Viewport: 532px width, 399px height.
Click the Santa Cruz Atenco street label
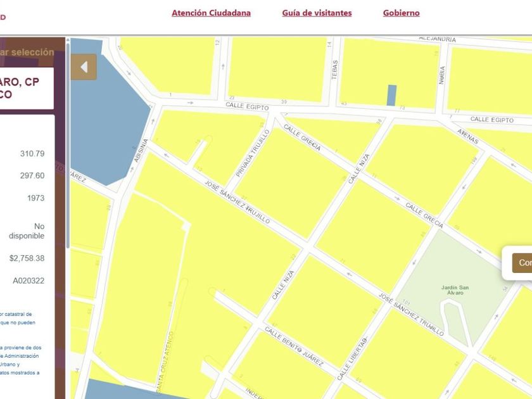point(165,360)
